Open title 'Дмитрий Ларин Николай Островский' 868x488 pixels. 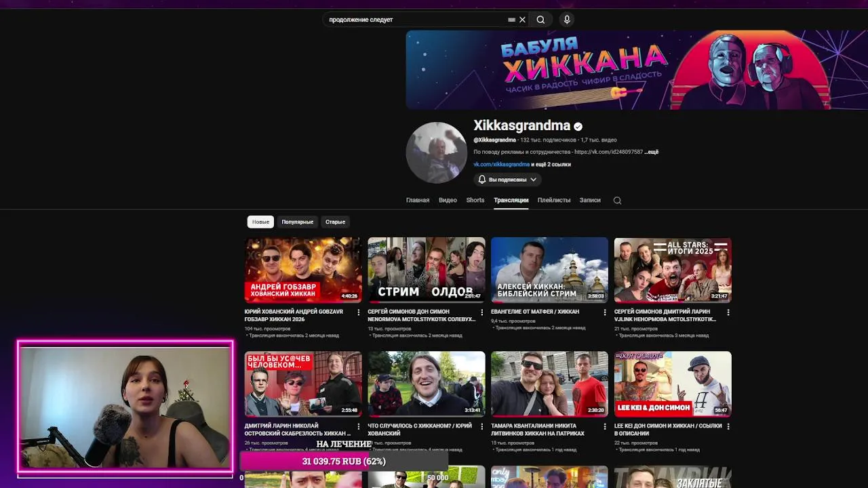click(x=298, y=429)
